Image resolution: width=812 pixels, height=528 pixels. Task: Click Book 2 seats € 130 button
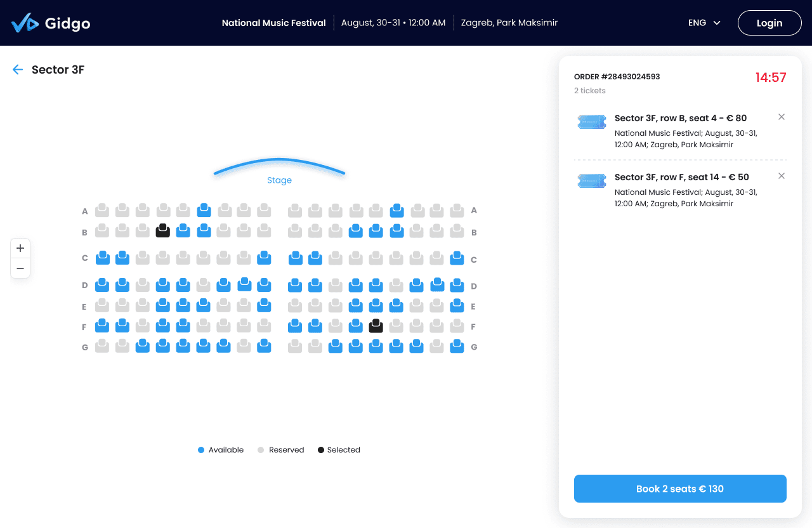(x=680, y=489)
